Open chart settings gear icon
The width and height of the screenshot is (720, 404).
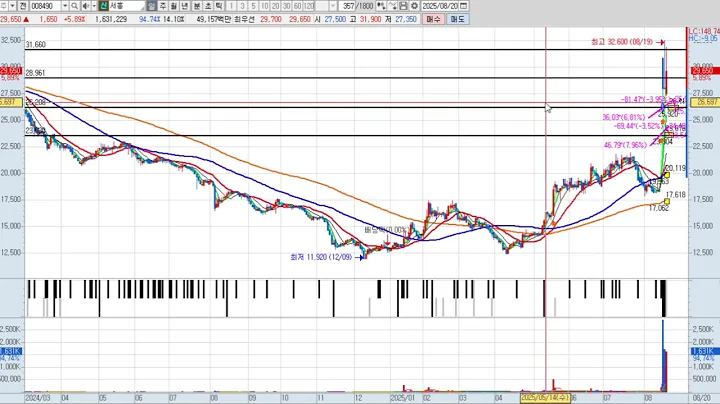click(414, 6)
